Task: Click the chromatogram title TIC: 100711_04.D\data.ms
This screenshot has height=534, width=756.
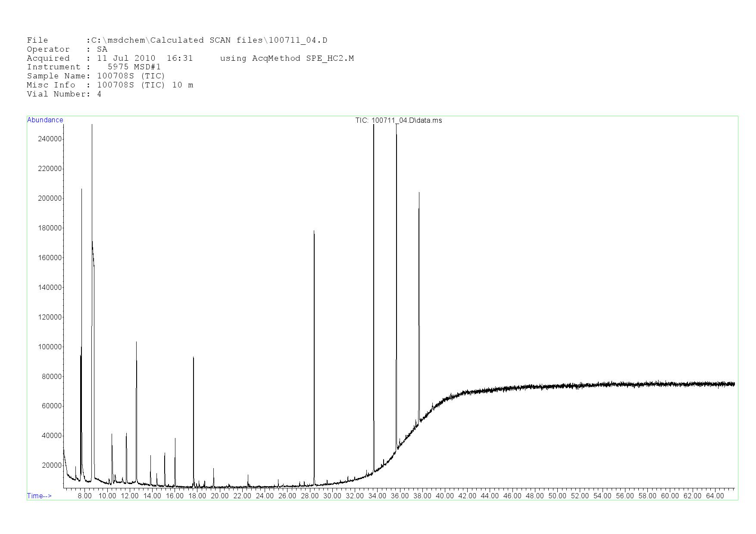Action: (398, 121)
